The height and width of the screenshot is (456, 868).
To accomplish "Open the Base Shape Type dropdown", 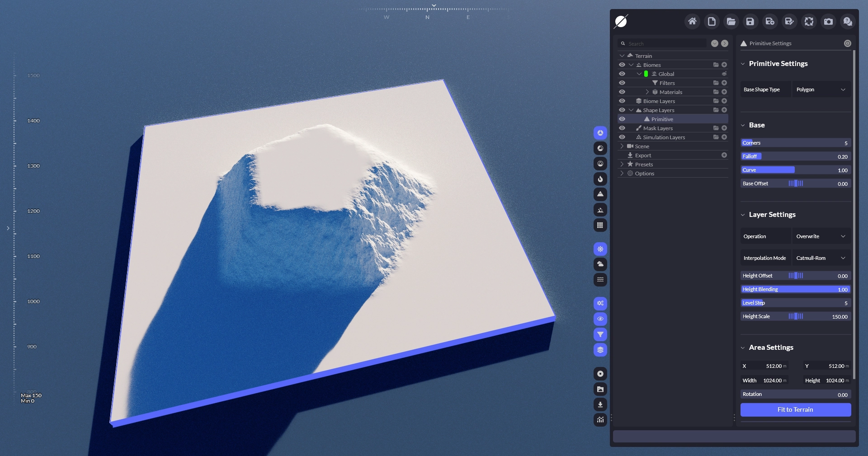I will coord(821,89).
